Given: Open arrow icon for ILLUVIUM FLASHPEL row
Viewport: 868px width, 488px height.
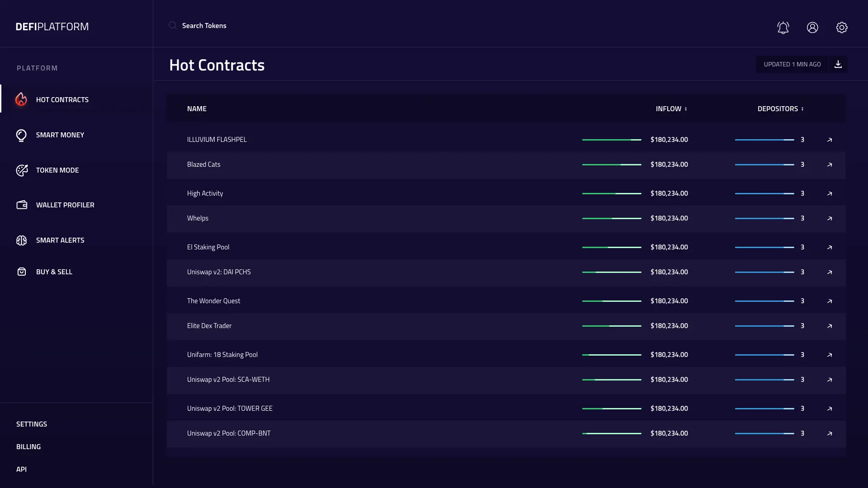Looking at the screenshot, I should pos(830,140).
